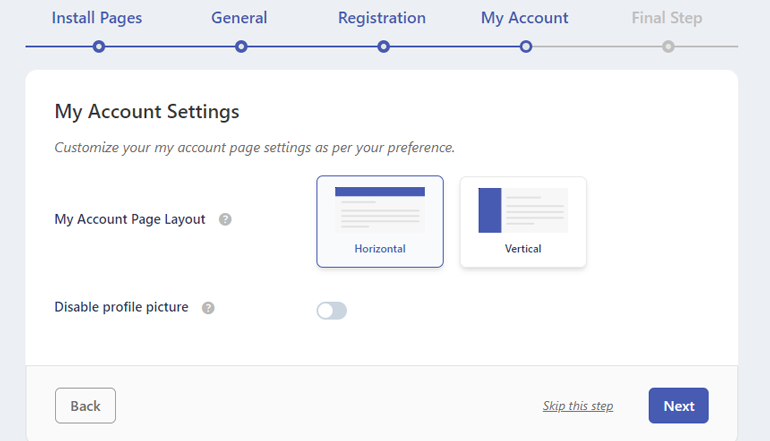Toggle the Disable profile picture switch
The width and height of the screenshot is (770, 441).
point(331,310)
